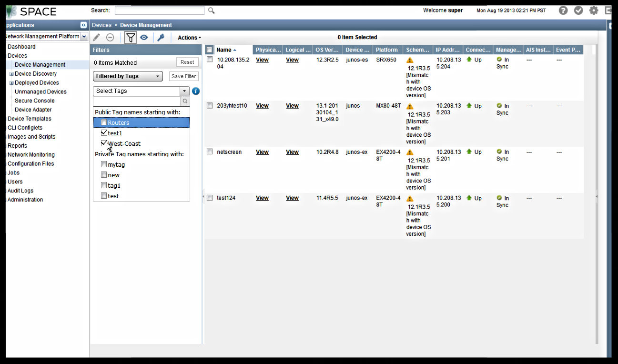Open the settings gear icon
Image resolution: width=618 pixels, height=364 pixels.
click(x=594, y=10)
